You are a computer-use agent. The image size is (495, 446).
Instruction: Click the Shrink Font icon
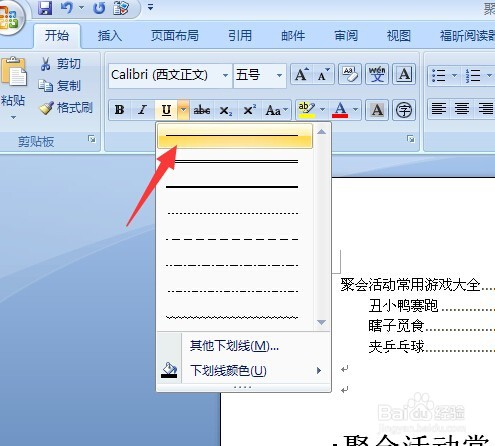click(323, 74)
